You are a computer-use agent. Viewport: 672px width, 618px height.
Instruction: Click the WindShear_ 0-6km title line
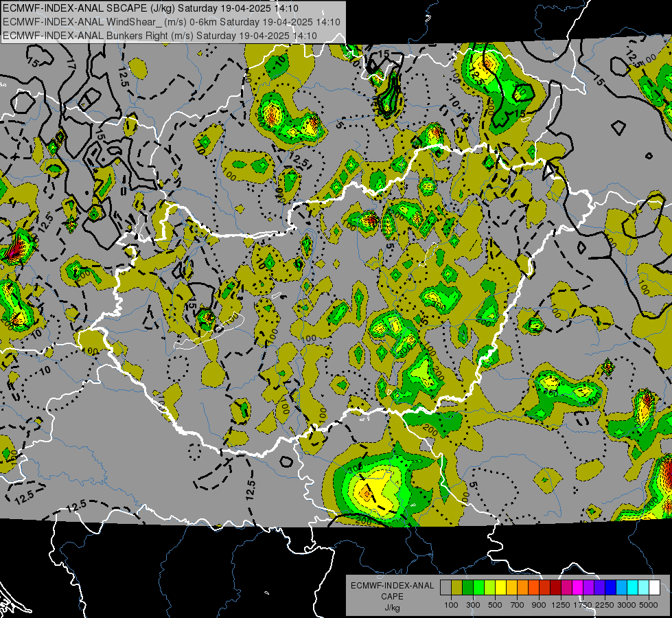pyautogui.click(x=172, y=22)
